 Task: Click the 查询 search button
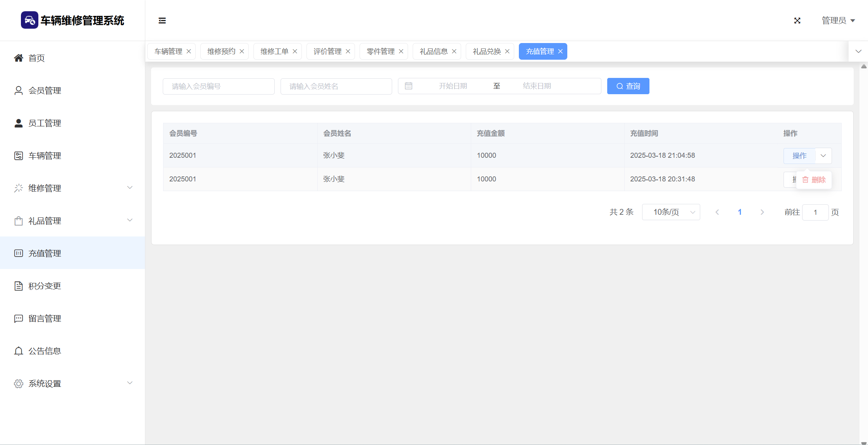(628, 86)
